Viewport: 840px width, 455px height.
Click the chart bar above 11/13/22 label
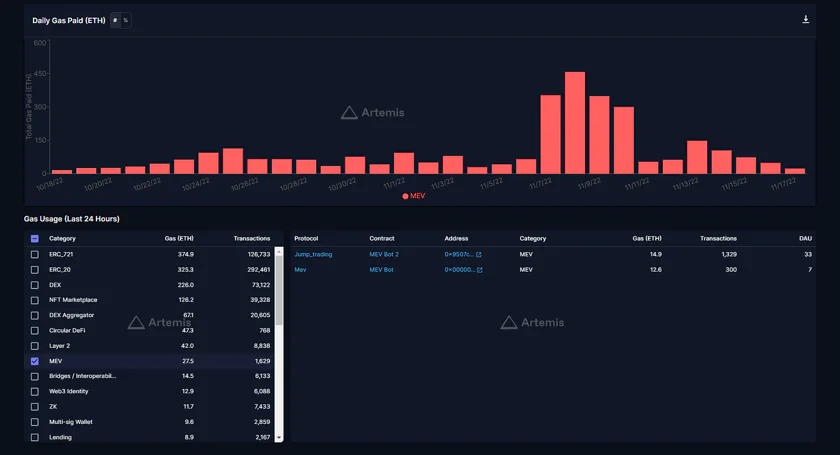697,157
